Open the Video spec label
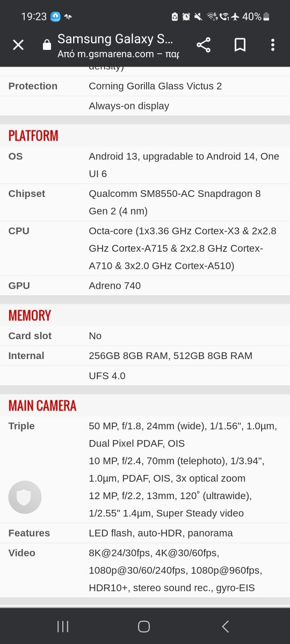Image resolution: width=290 pixels, height=644 pixels. coord(22,553)
